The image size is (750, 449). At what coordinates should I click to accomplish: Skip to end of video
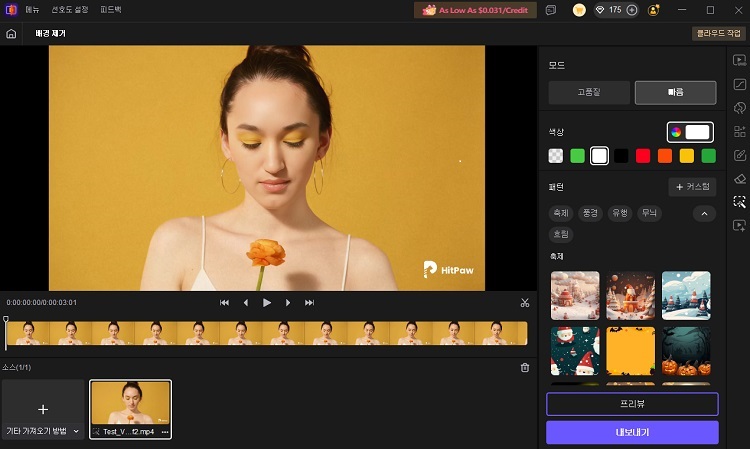coord(309,303)
